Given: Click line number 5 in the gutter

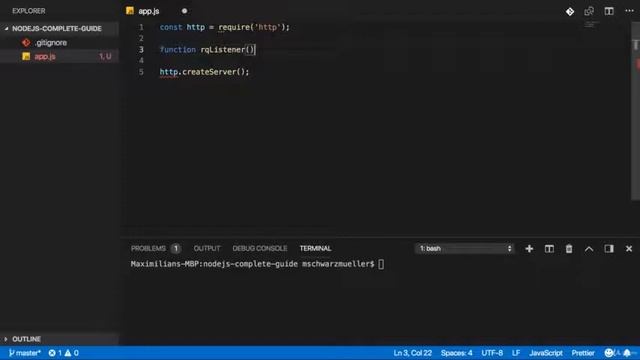Looking at the screenshot, I should (141, 72).
